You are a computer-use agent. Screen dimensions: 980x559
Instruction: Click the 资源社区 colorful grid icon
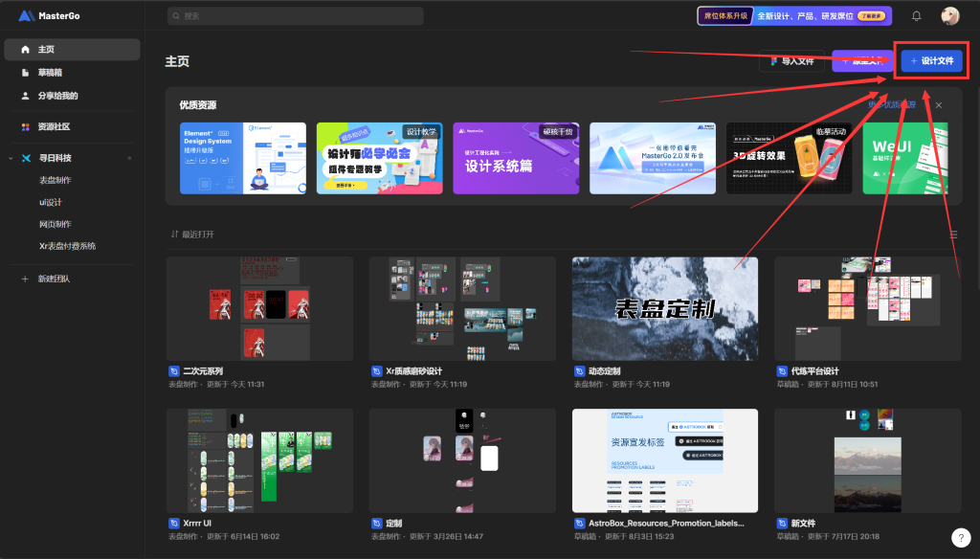tap(26, 126)
